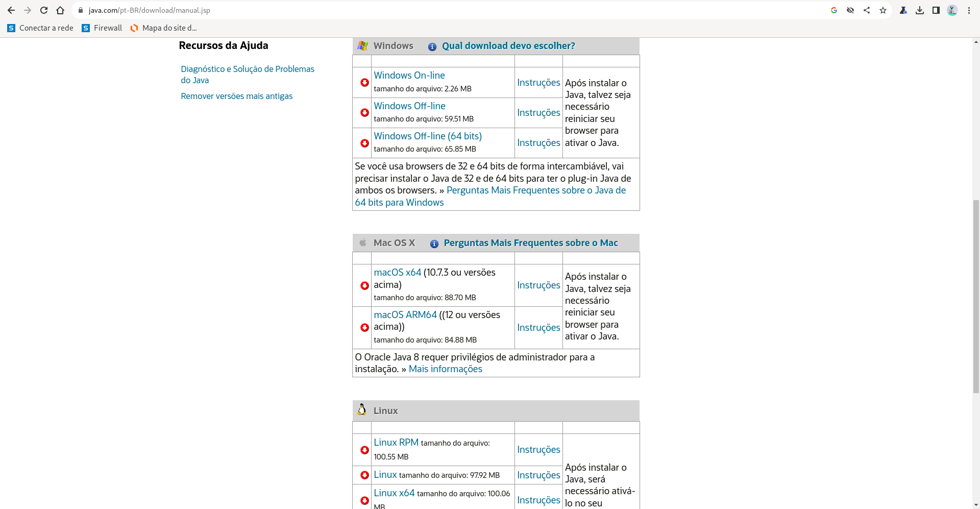Viewport: 980px width, 509px height.
Task: Click the scrollbar up arrow
Action: coord(976,42)
